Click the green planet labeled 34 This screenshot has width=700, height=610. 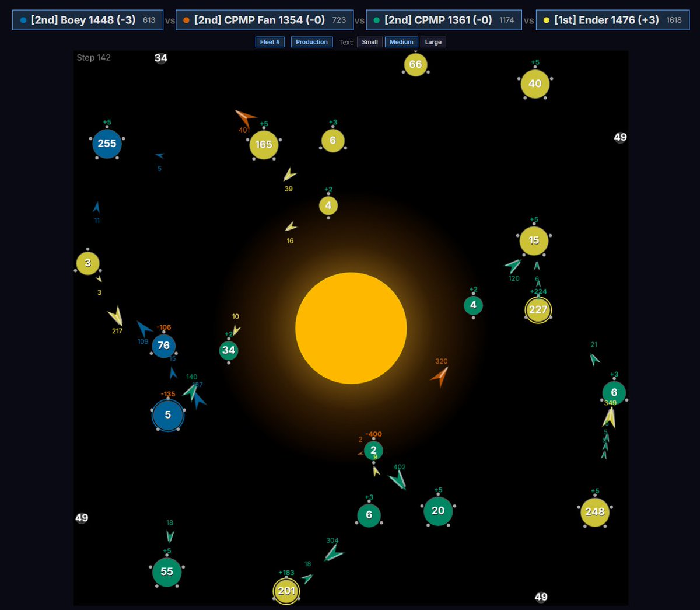(229, 350)
